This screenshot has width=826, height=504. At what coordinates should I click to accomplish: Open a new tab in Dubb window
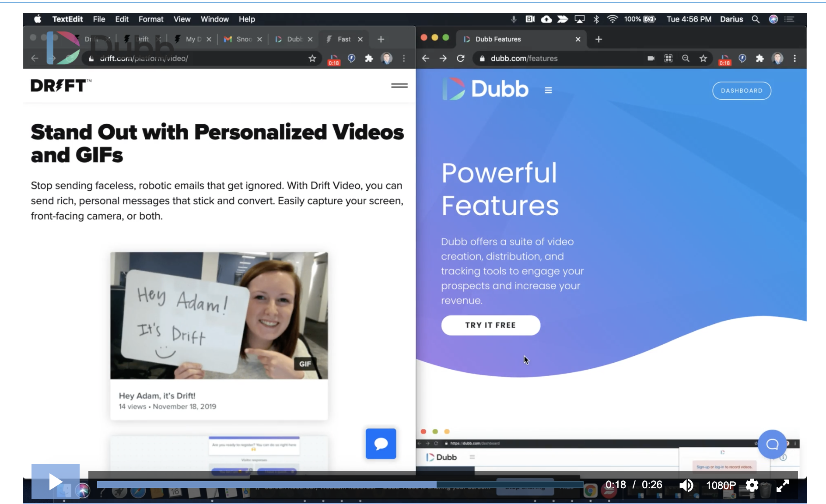point(598,39)
